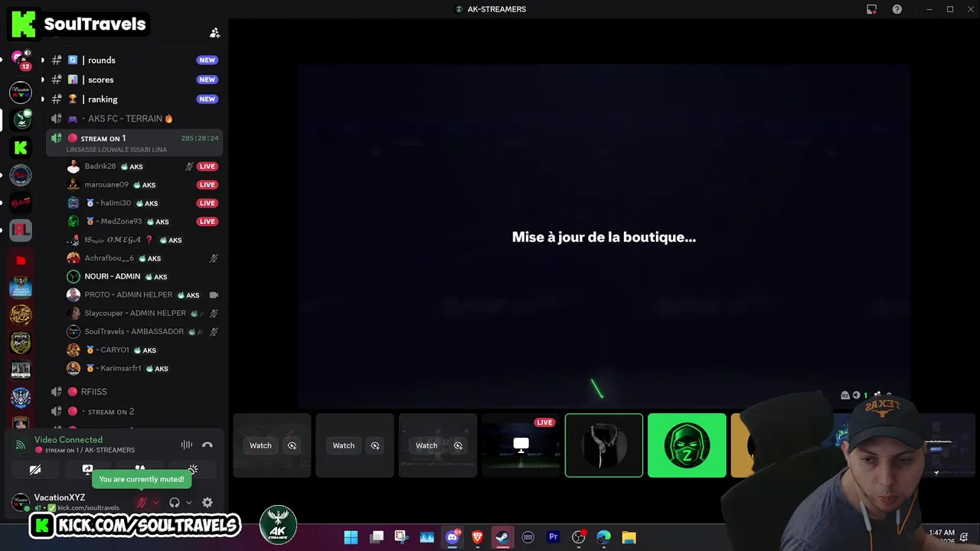Screen dimensions: 980x551
Task: Pop out the third Watch tile stream
Action: coord(458,445)
